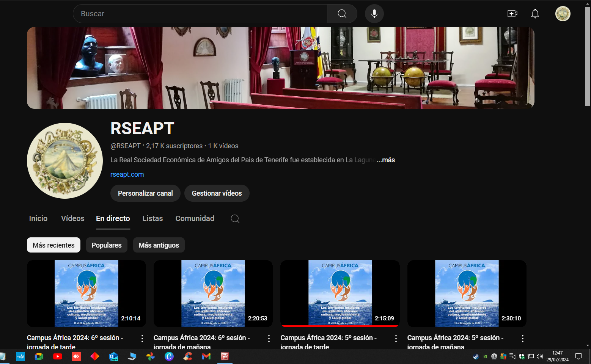Screen dimensions: 591x364
Task: Open thumbnail of 2:20:53 video
Action: tap(213, 293)
